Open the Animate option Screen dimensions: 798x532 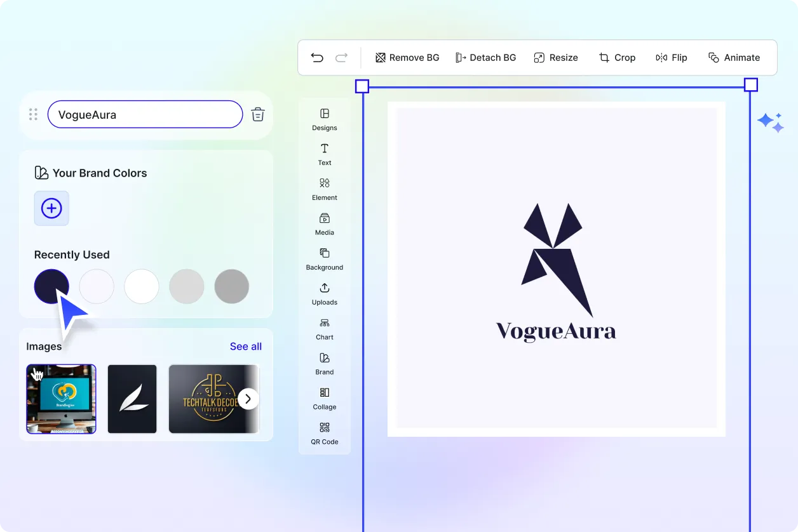pos(734,58)
